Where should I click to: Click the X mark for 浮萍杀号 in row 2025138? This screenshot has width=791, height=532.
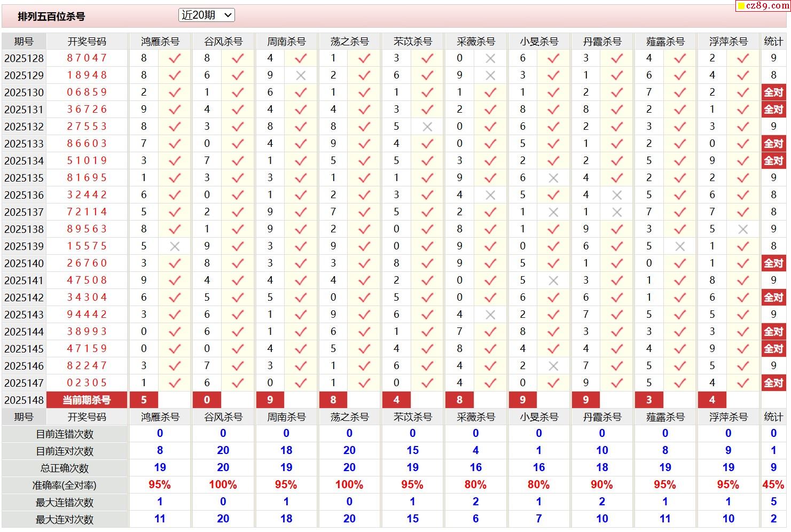[x=743, y=229]
